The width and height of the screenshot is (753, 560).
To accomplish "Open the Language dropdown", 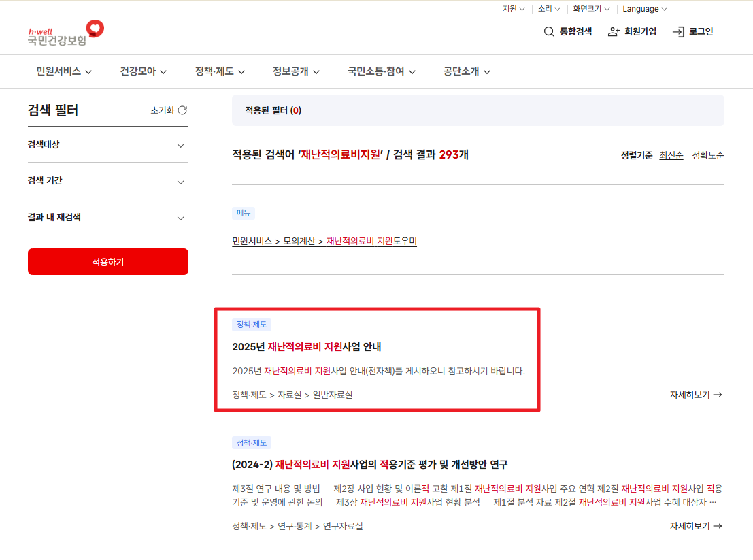I will click(x=643, y=9).
